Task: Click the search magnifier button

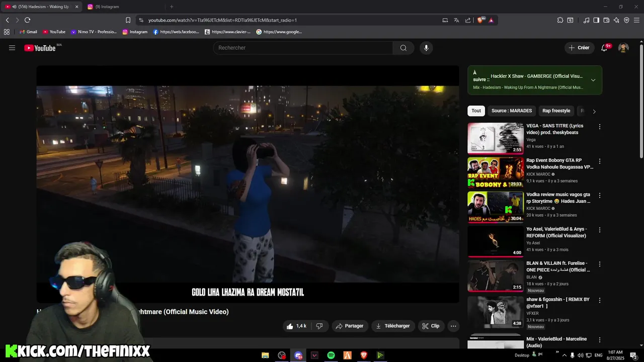Action: click(404, 48)
